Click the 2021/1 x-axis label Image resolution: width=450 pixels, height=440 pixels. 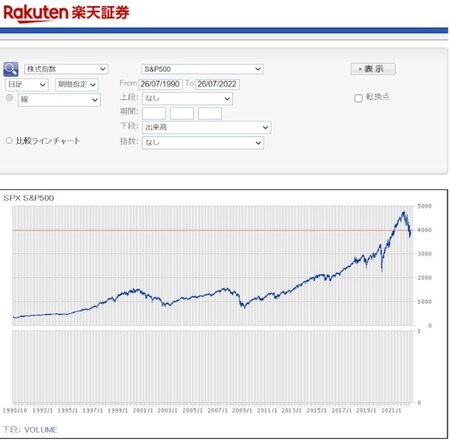tap(391, 410)
